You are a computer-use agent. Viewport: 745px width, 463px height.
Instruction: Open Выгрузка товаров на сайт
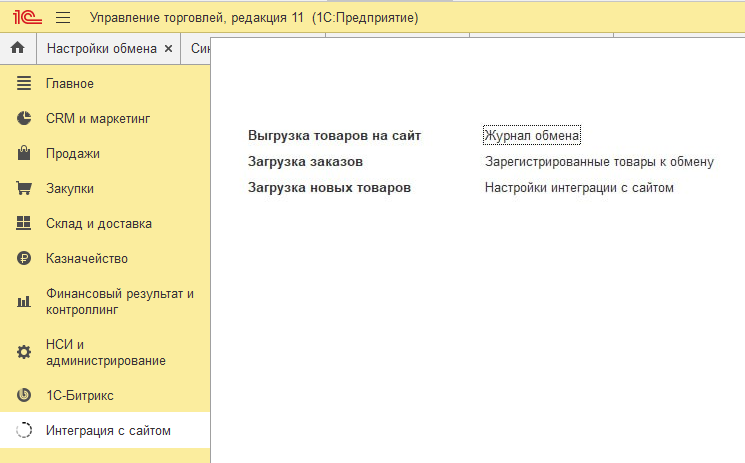point(334,135)
